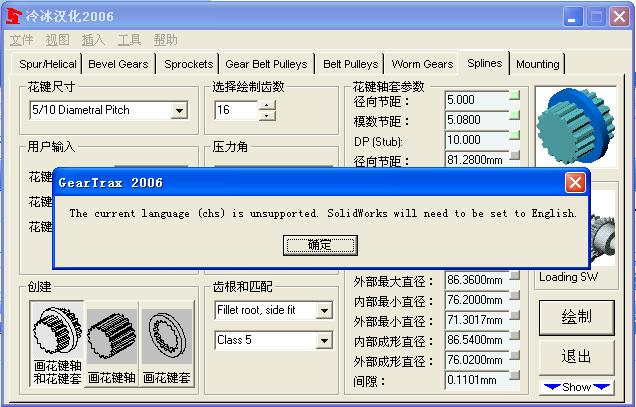Click the 径向节距 field showing 5.000
The width and height of the screenshot is (636, 407).
pos(477,100)
